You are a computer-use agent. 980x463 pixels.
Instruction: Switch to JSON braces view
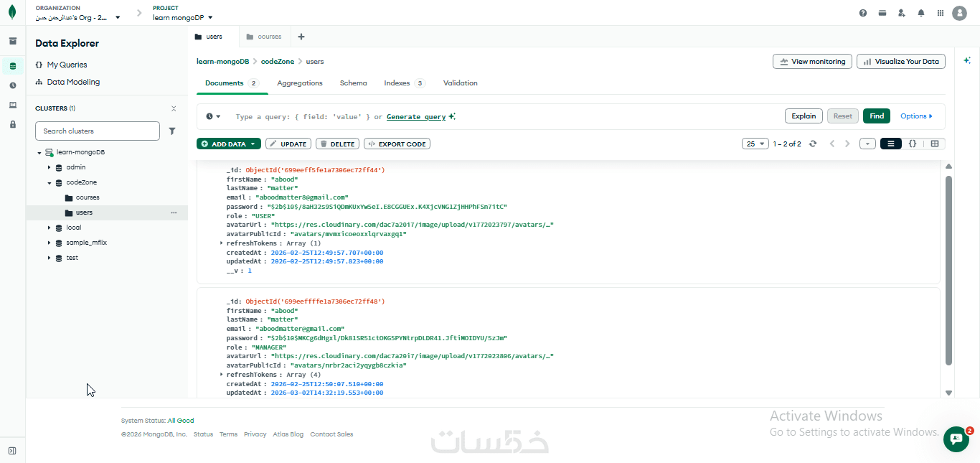pos(913,144)
